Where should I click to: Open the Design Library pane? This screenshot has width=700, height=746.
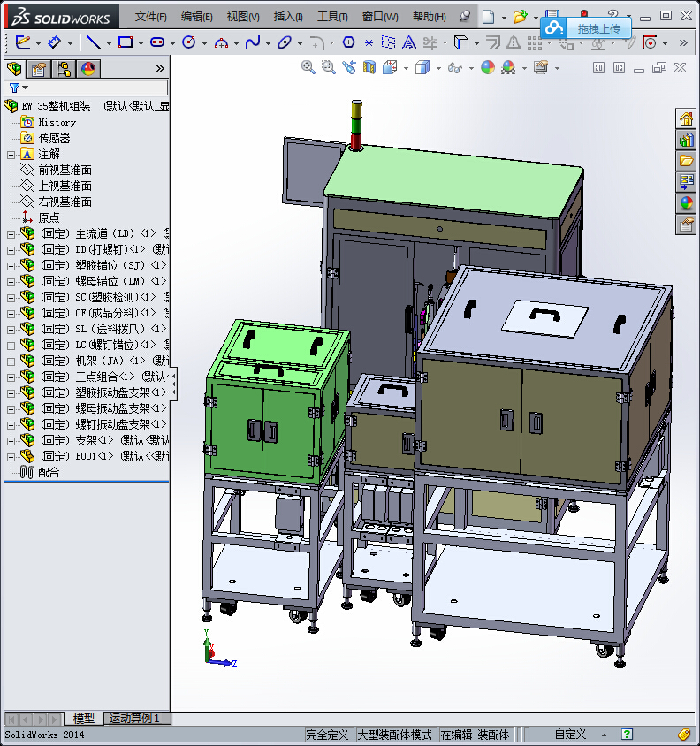686,140
